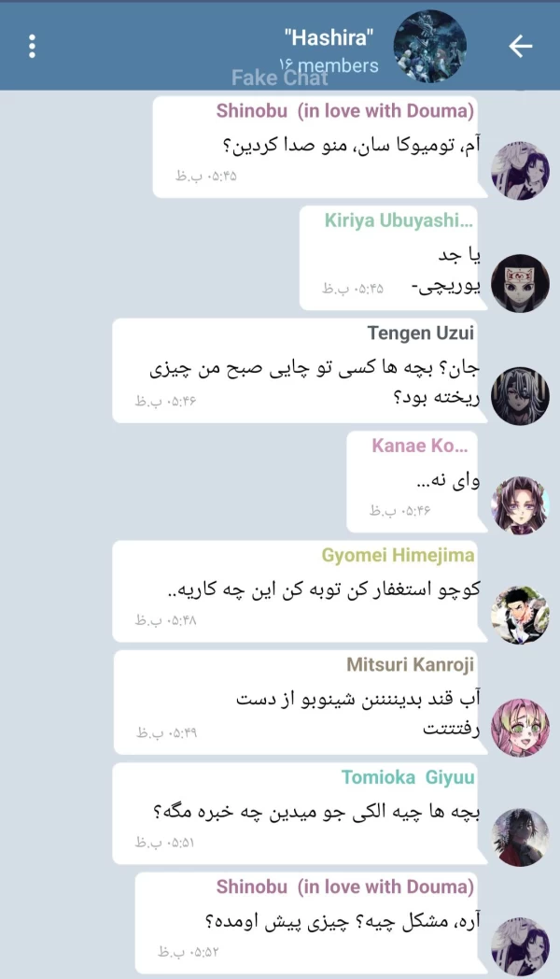The image size is (560, 979).
Task: Tap sender name Gyomei Himejima
Action: click(398, 555)
